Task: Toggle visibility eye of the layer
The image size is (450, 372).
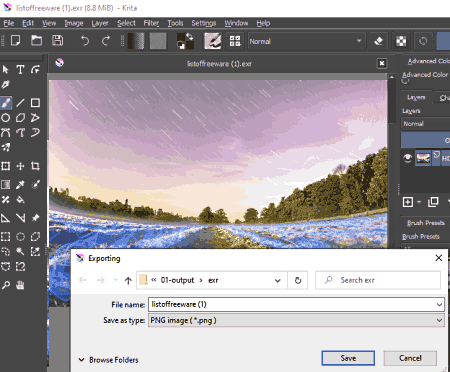Action: point(407,158)
